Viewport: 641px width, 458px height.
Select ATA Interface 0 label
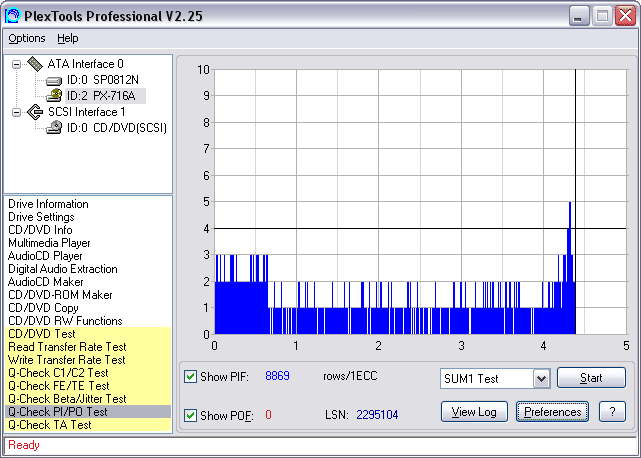tap(85, 64)
